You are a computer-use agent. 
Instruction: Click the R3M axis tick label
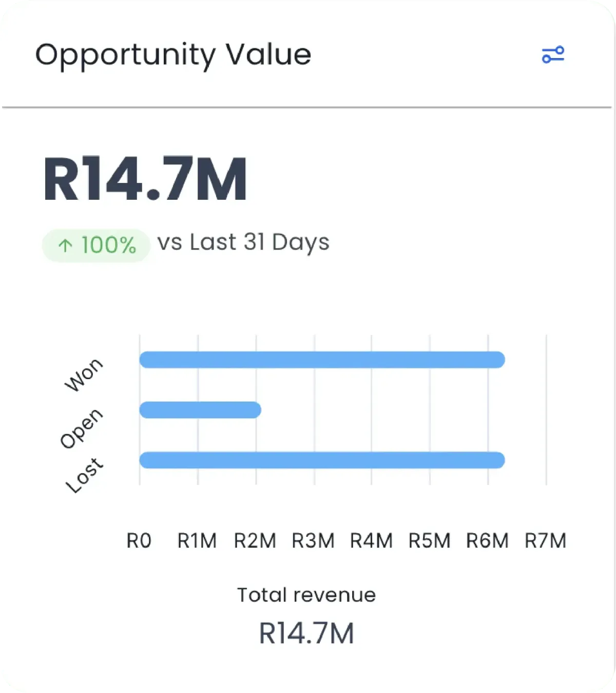pos(313,541)
